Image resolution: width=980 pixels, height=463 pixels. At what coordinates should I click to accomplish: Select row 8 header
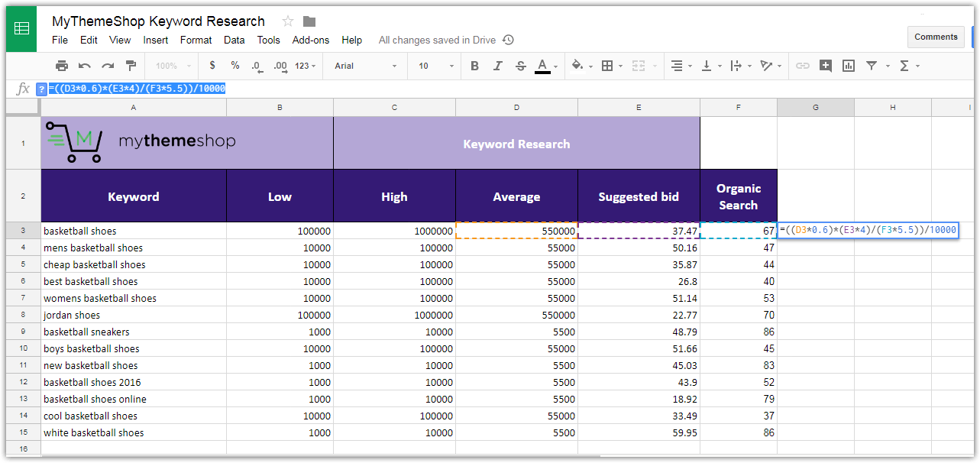[x=24, y=315]
